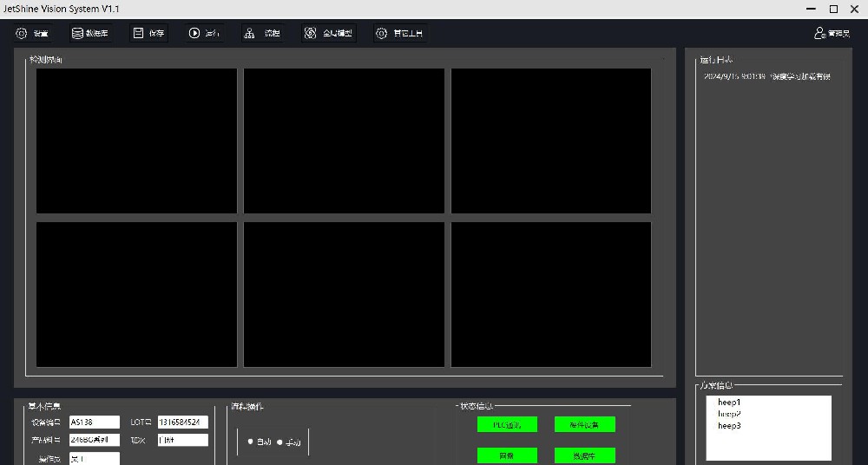The height and width of the screenshot is (465, 868).
Task: Click the LOT number field with 1316584524
Action: pos(182,422)
